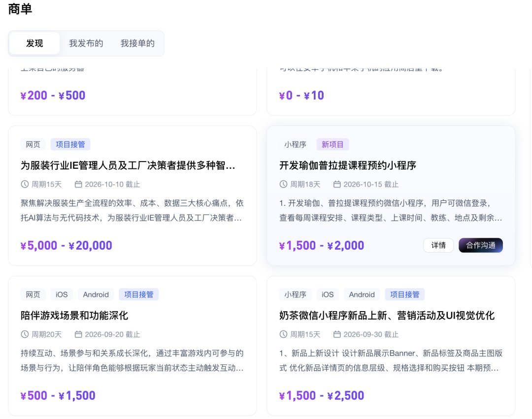This screenshot has width=532, height=419.
Task: Click price ¥1,500 - ¥2,500
Action: [x=322, y=396]
